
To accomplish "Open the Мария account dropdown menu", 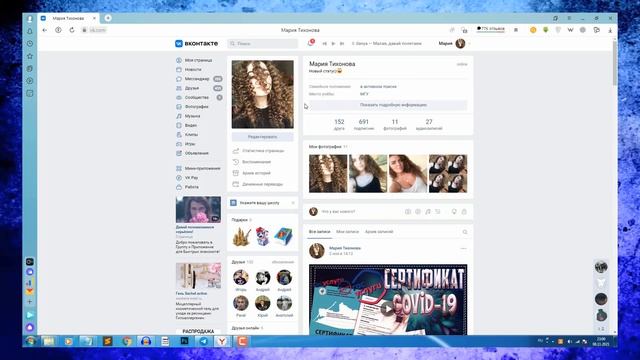I will (454, 43).
